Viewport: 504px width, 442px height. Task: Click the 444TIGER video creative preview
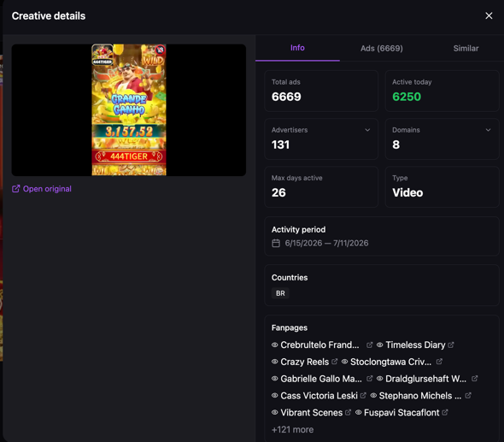[x=129, y=110]
